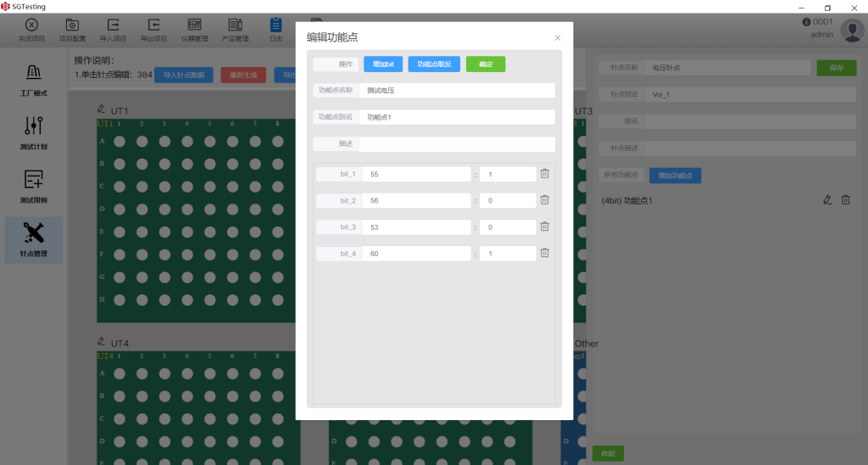This screenshot has height=465, width=868.
Task: Click the 仪器管理 toolbar icon
Action: point(194,30)
